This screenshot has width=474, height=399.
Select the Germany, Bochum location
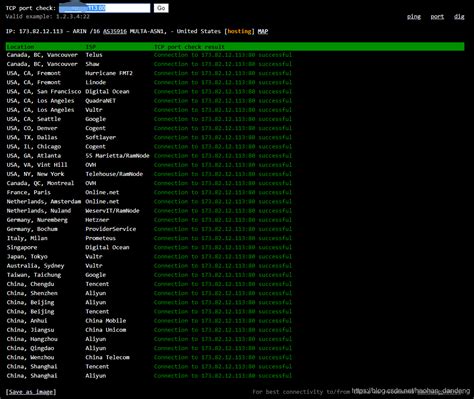click(x=32, y=229)
